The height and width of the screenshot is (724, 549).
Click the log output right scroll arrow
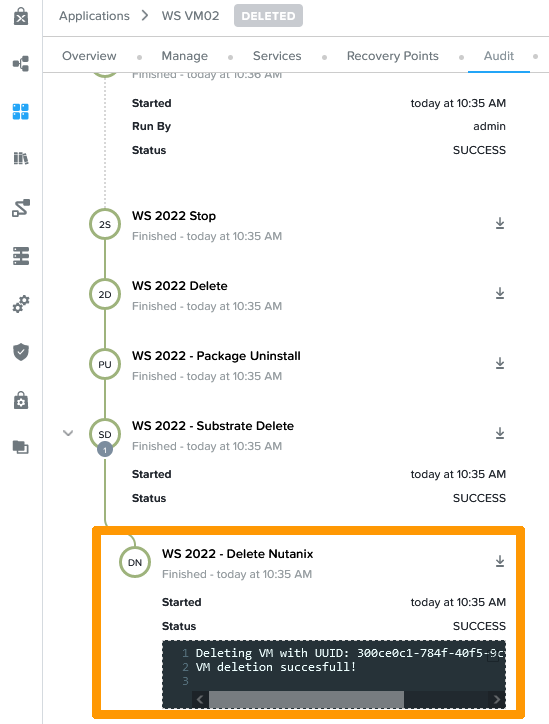[496, 699]
